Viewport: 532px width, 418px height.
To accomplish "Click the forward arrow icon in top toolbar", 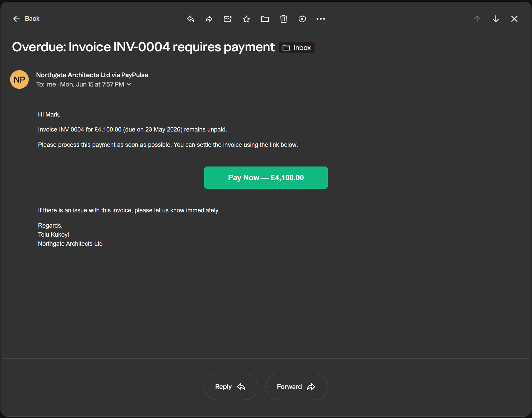I will click(209, 19).
